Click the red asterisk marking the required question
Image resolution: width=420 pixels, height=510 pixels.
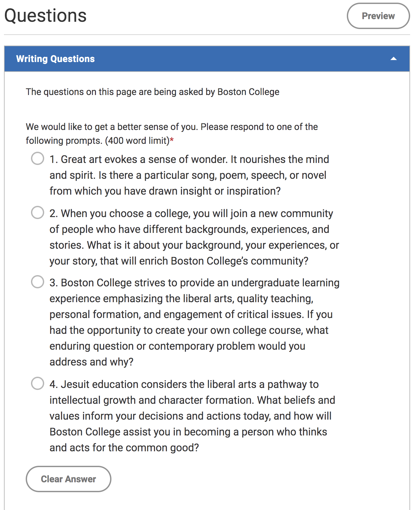(x=172, y=140)
